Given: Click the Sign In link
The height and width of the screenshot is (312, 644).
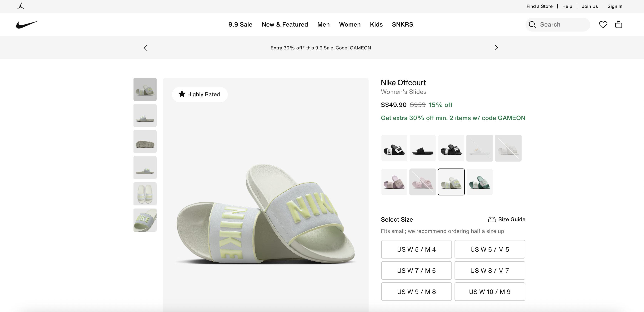Looking at the screenshot, I should (615, 6).
